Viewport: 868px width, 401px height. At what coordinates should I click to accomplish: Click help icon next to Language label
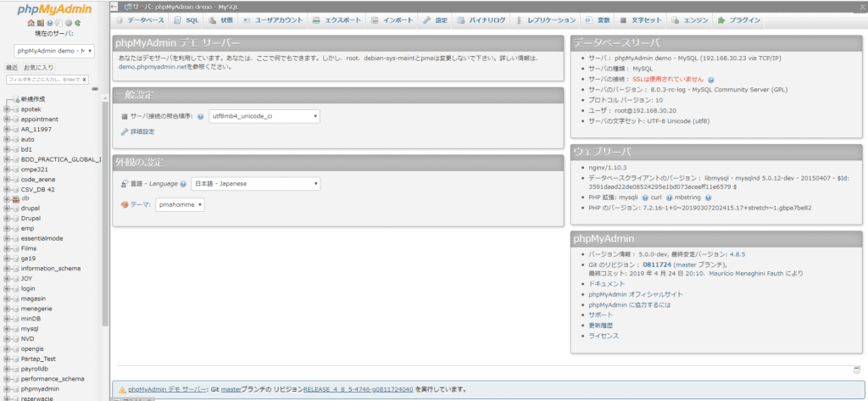pyautogui.click(x=183, y=184)
